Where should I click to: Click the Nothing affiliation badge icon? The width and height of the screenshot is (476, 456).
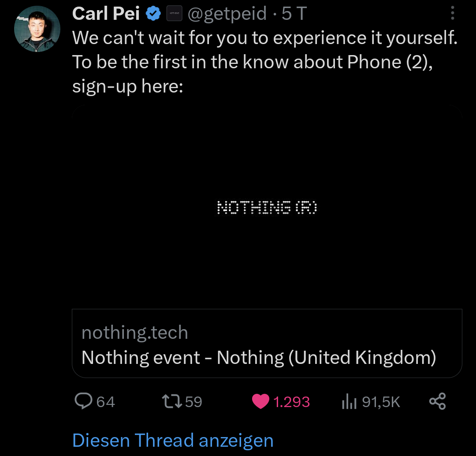(x=175, y=15)
